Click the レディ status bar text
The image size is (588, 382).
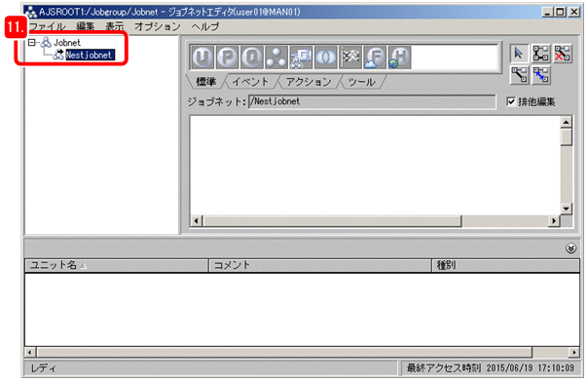coord(43,368)
